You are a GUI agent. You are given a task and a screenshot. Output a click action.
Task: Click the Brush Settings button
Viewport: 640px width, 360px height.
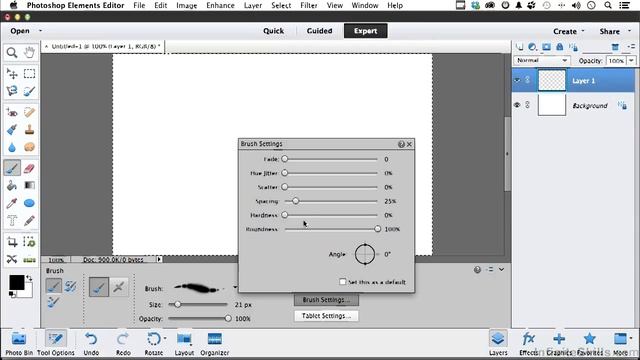(x=326, y=300)
